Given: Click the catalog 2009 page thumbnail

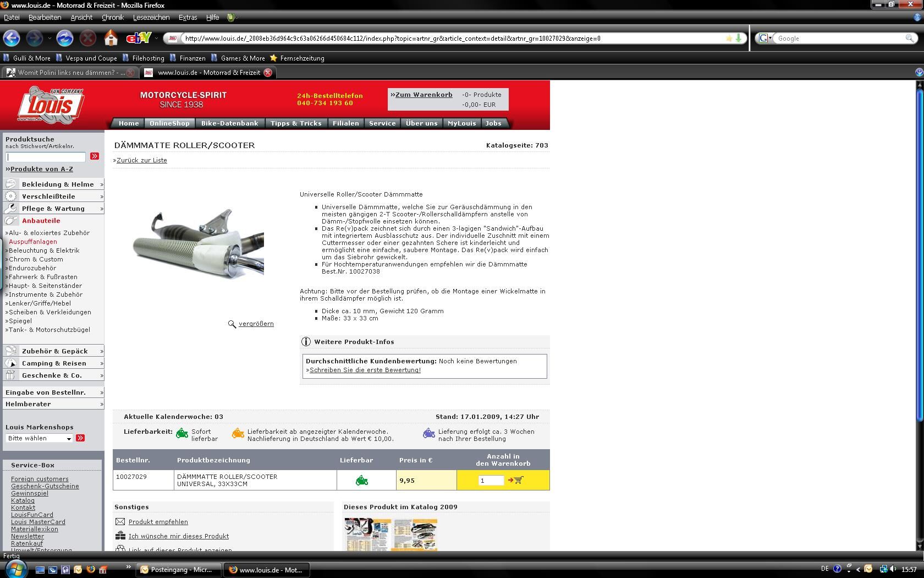Looking at the screenshot, I should [x=391, y=534].
